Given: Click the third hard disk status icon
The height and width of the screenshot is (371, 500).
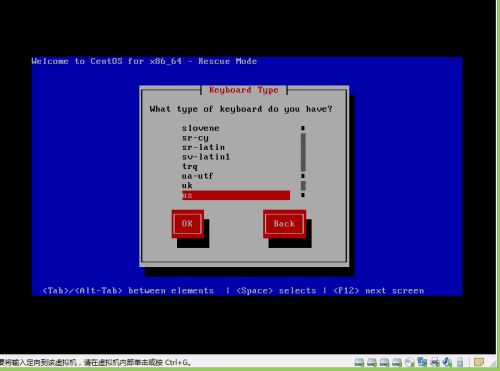Looking at the screenshot, I should (384, 362).
